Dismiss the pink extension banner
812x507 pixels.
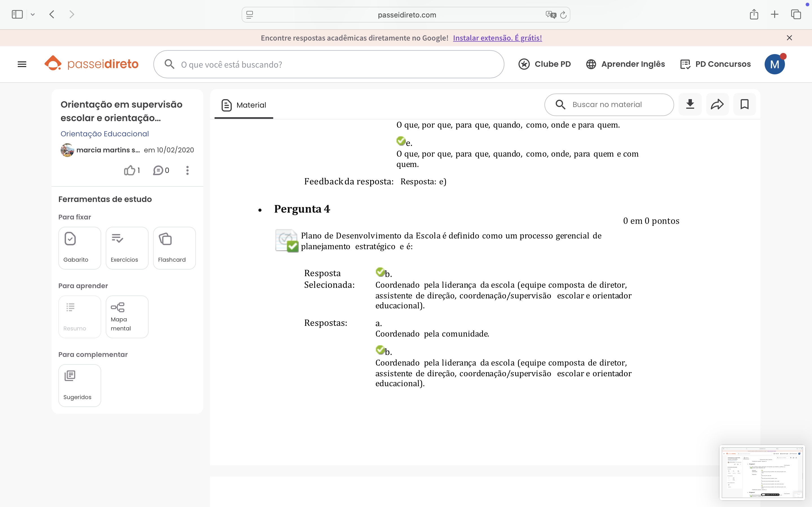(789, 38)
